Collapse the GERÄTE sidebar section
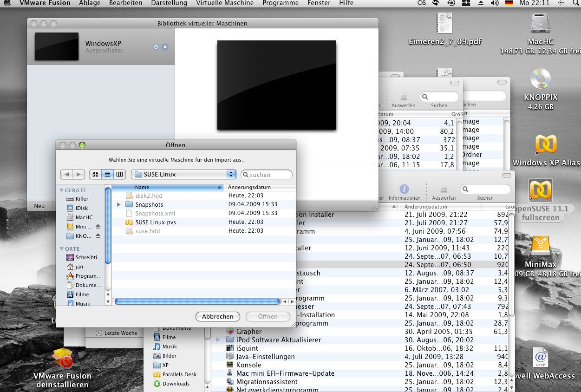Viewport: 581px width, 392px height. point(61,190)
